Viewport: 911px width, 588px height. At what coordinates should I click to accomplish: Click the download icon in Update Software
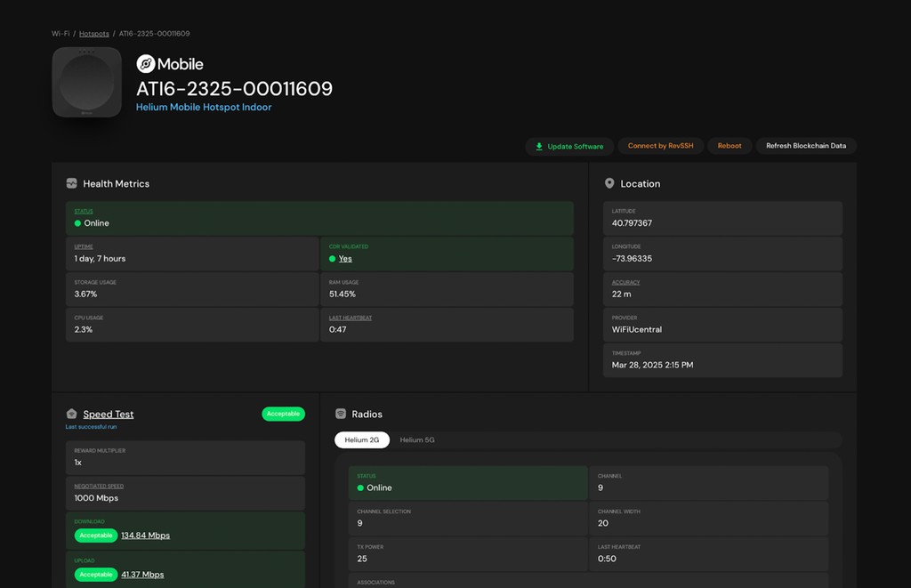[539, 147]
